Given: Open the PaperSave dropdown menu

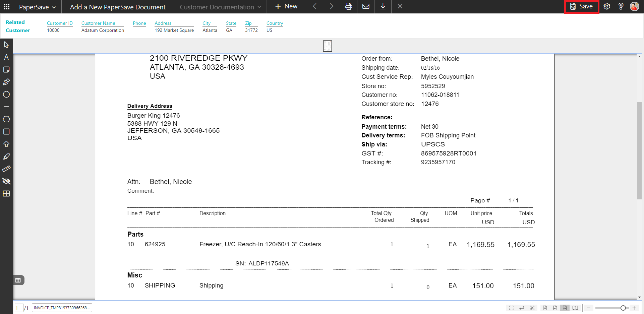Looking at the screenshot, I should [37, 7].
